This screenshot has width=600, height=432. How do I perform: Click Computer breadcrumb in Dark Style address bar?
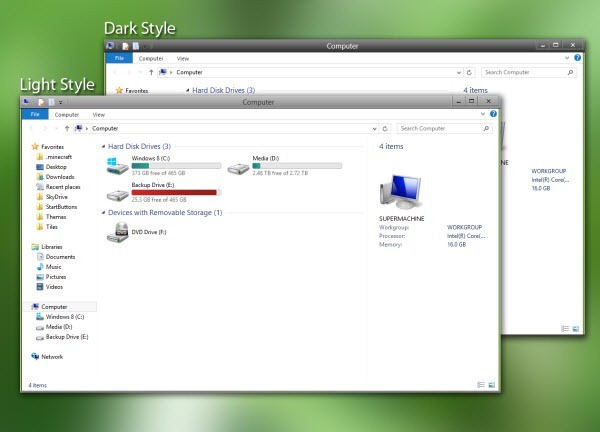click(x=189, y=72)
